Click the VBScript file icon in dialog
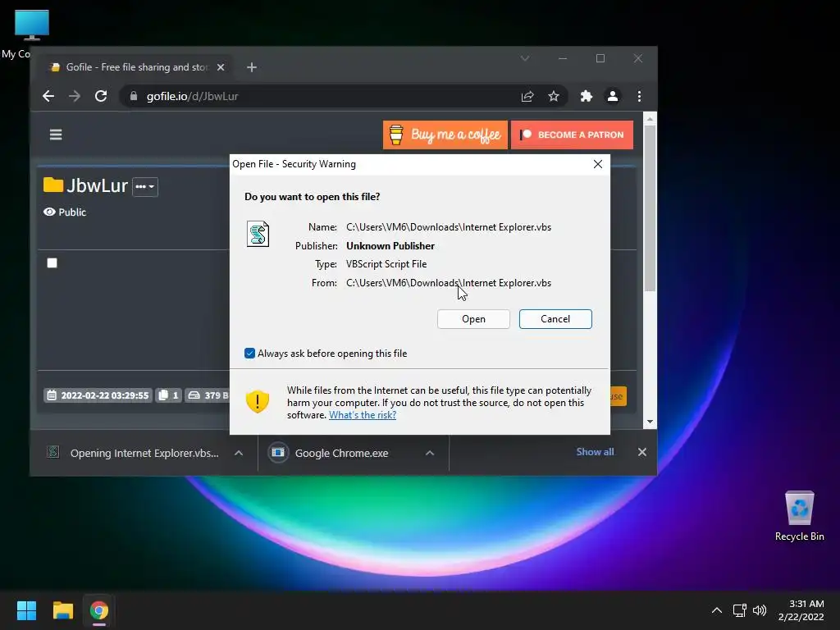Screen dimensions: 840x630 click(258, 234)
